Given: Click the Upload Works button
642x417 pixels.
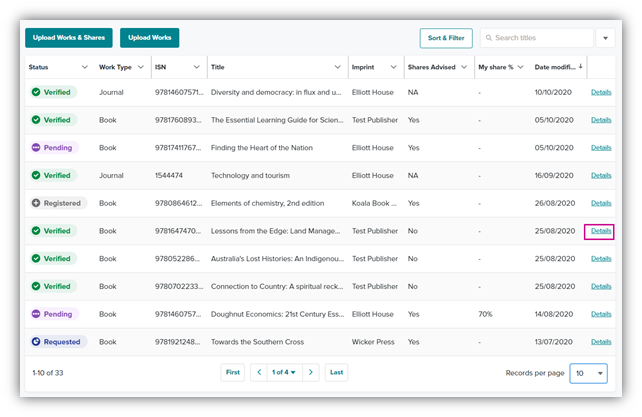Looking at the screenshot, I should [x=149, y=38].
